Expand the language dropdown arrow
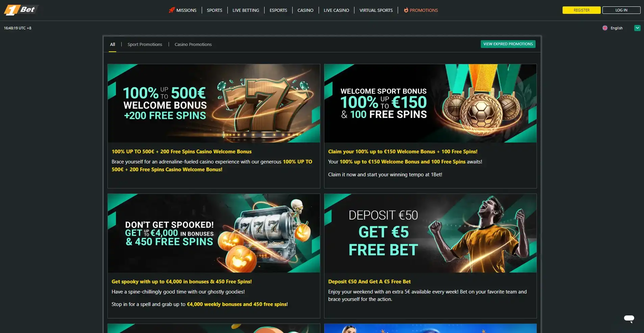The height and width of the screenshot is (333, 644). tap(637, 28)
